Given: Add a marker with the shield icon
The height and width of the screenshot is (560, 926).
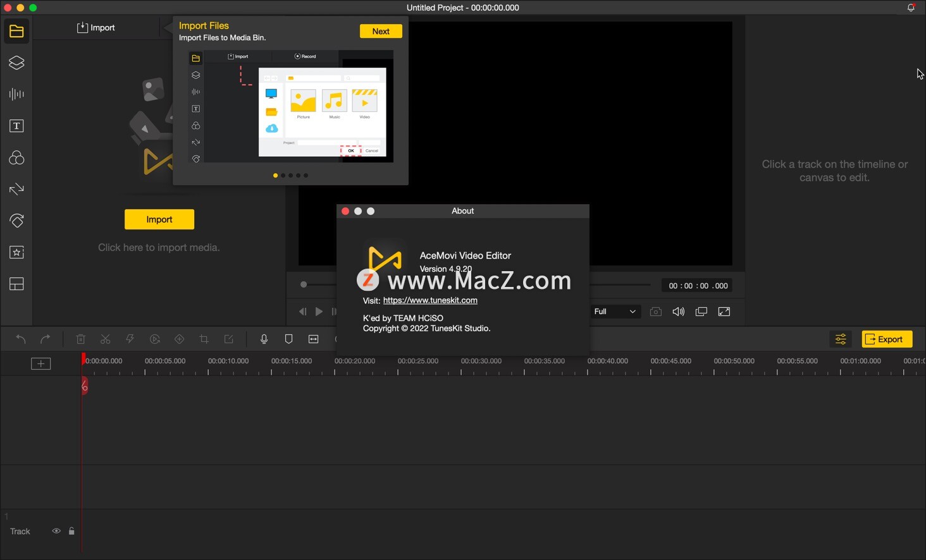Looking at the screenshot, I should 289,339.
